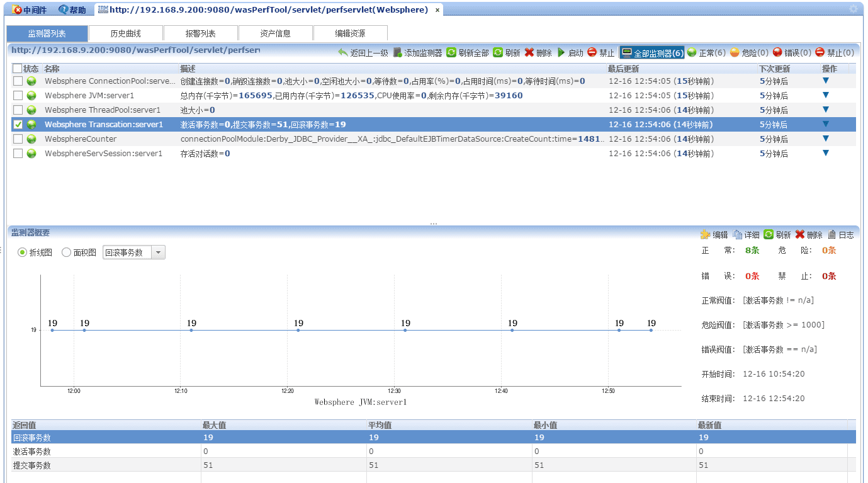
Task: Switch to the 资产信息 tab
Action: tap(276, 33)
